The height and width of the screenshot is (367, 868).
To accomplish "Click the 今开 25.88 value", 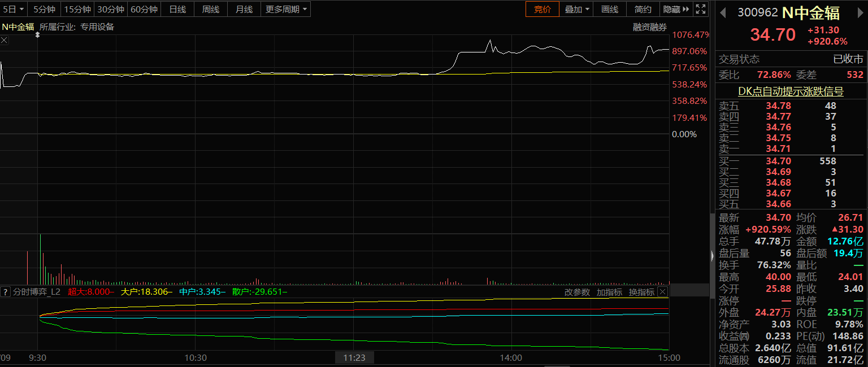I will pyautogui.click(x=778, y=289).
